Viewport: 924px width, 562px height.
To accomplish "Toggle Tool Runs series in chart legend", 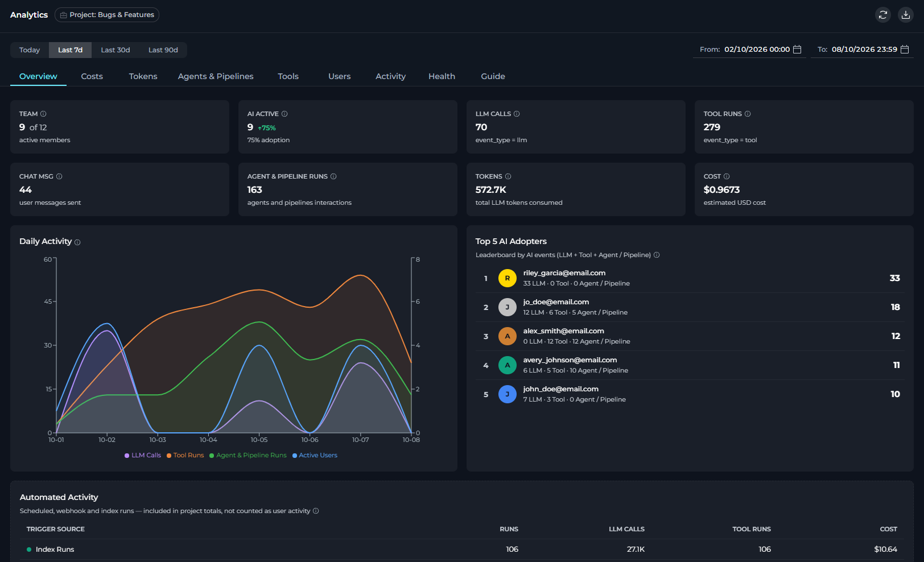I will click(x=185, y=455).
